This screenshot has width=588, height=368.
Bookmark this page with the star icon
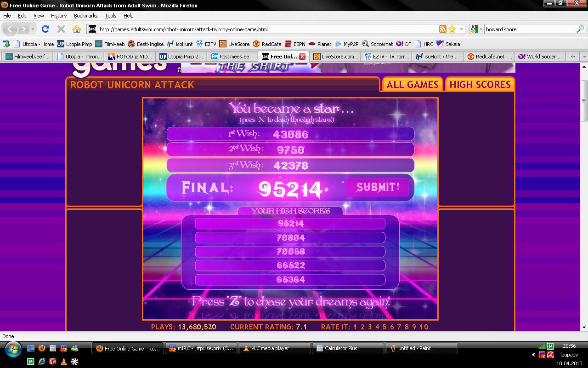[452, 29]
